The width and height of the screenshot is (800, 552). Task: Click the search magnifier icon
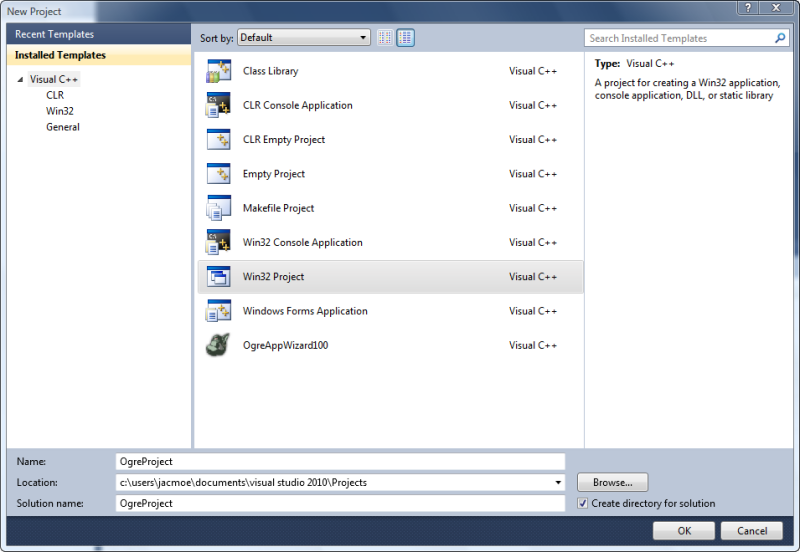tap(780, 38)
